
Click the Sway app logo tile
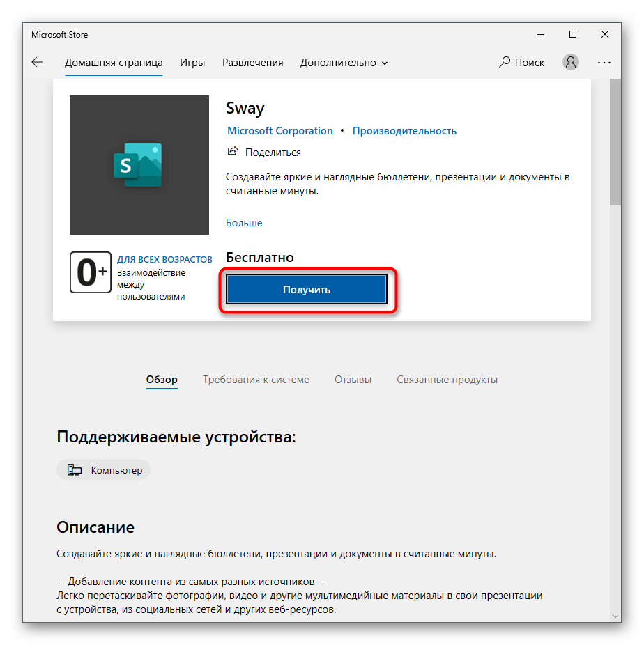(x=139, y=165)
